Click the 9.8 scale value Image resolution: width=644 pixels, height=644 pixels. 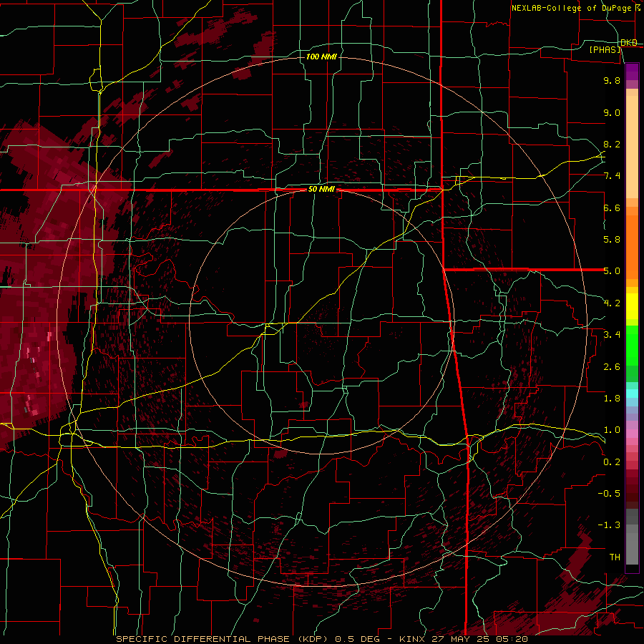pos(612,80)
